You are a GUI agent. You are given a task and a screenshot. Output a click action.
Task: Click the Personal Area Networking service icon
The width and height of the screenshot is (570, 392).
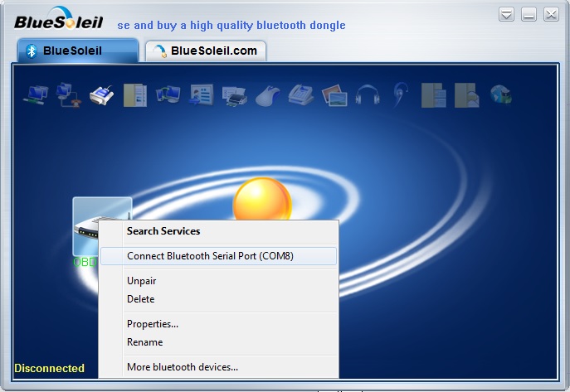click(x=36, y=94)
